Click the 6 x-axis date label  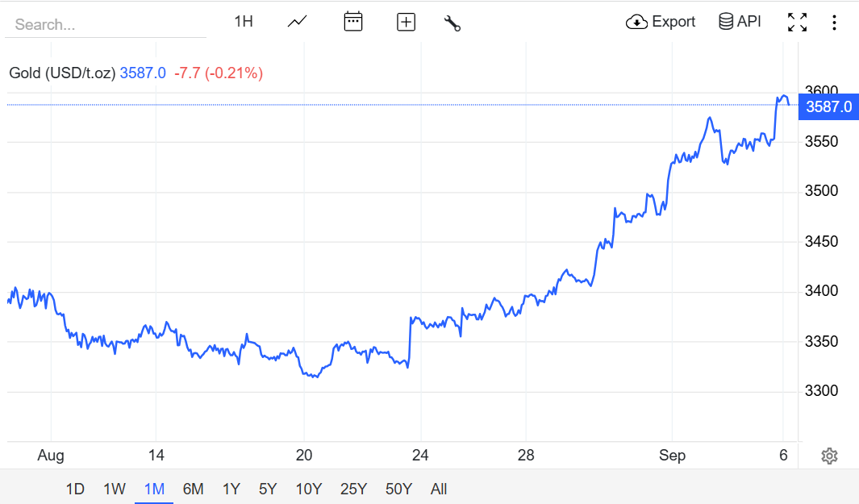coord(783,456)
